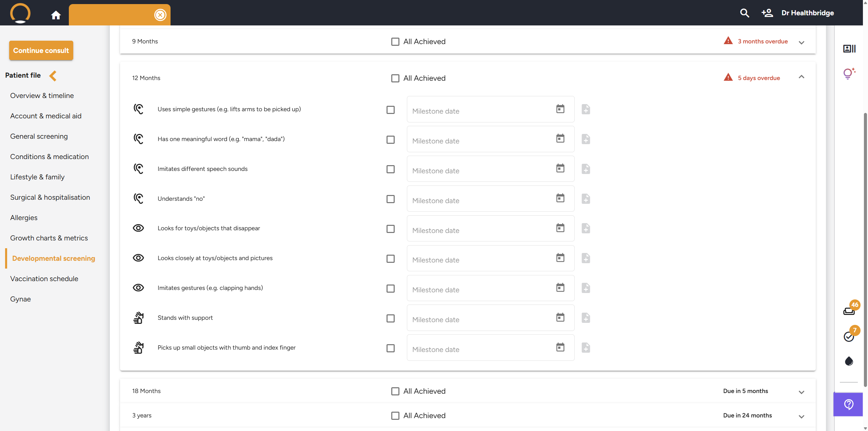Click the purple help question icon
The image size is (868, 431).
pos(848,404)
